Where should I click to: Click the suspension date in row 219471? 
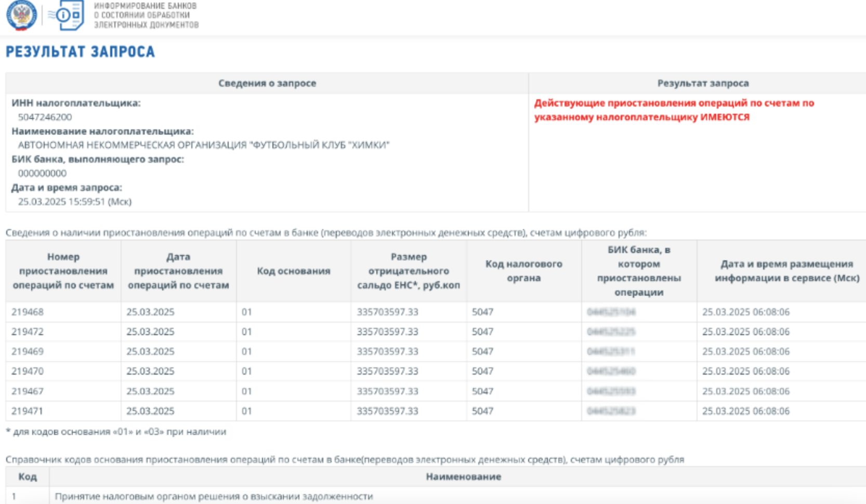tap(150, 411)
